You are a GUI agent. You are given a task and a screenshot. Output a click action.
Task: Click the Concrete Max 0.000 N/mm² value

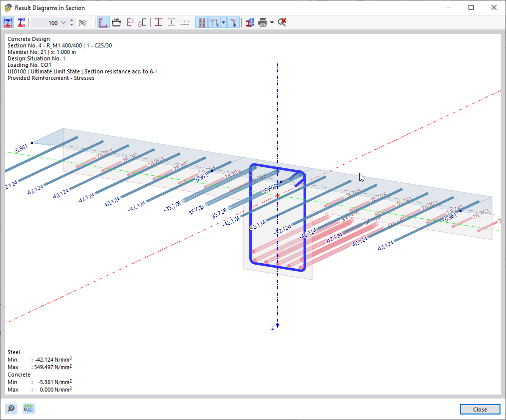coord(56,390)
